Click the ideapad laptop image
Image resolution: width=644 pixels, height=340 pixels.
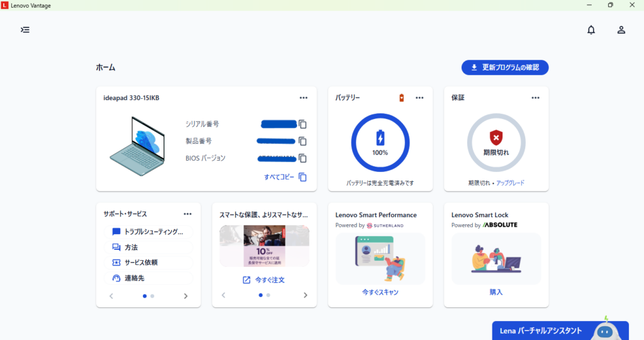pos(138,146)
